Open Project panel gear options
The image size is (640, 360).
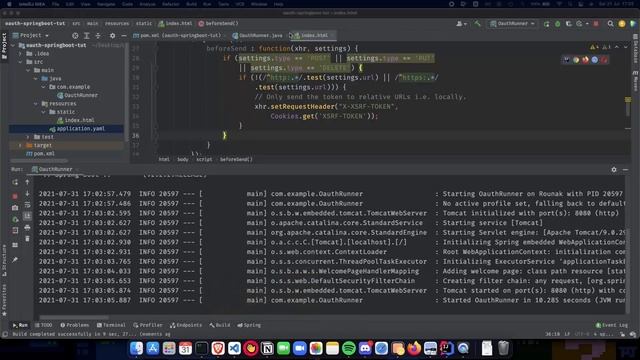(x=112, y=36)
